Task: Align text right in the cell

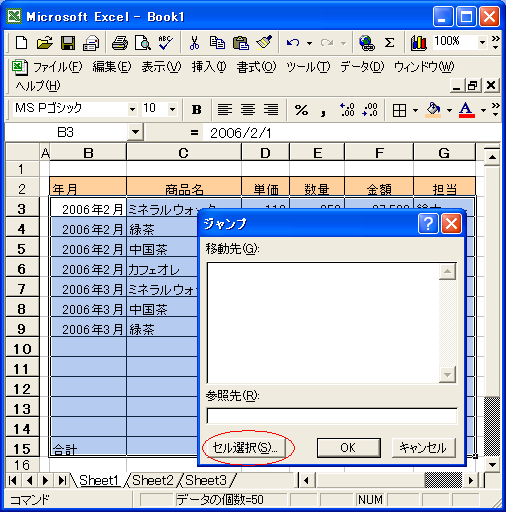Action: click(271, 110)
